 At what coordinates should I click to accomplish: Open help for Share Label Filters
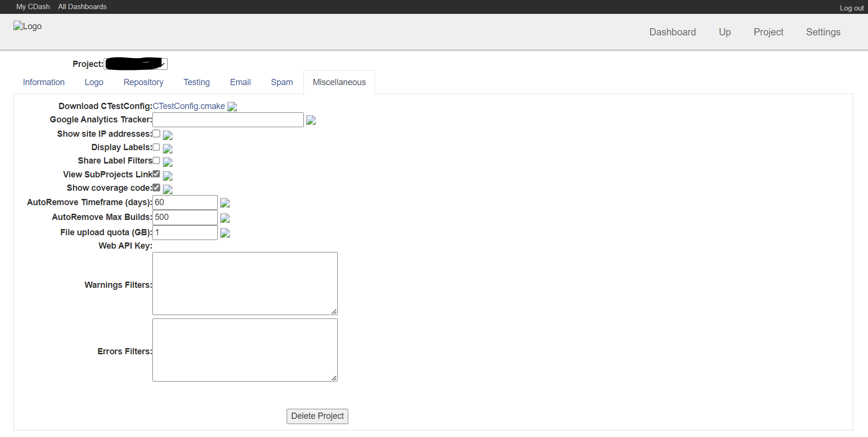167,162
